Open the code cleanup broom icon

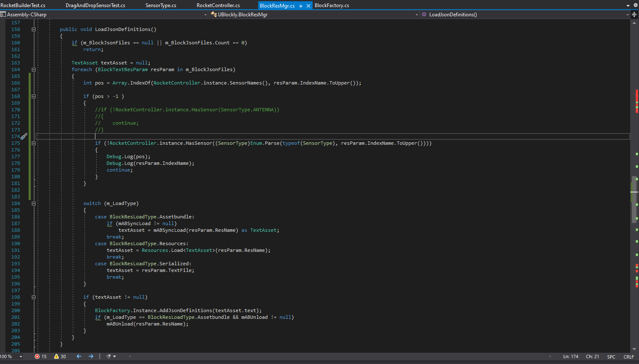click(x=109, y=356)
